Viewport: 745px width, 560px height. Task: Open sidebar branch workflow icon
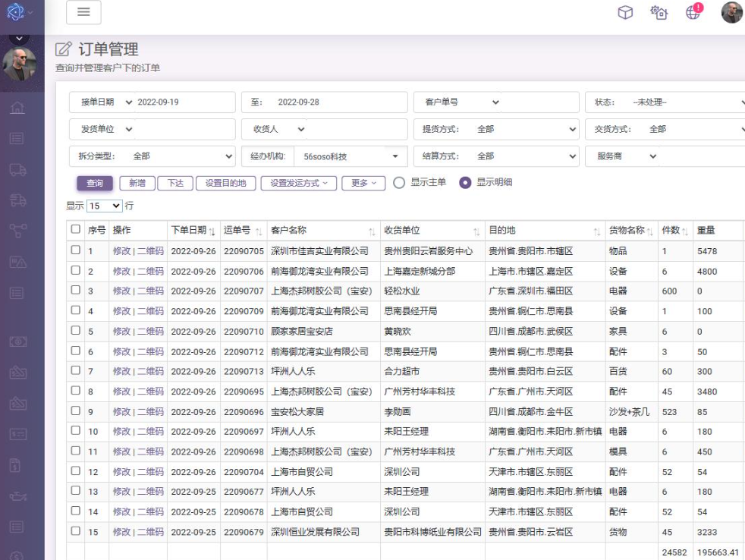(x=17, y=231)
